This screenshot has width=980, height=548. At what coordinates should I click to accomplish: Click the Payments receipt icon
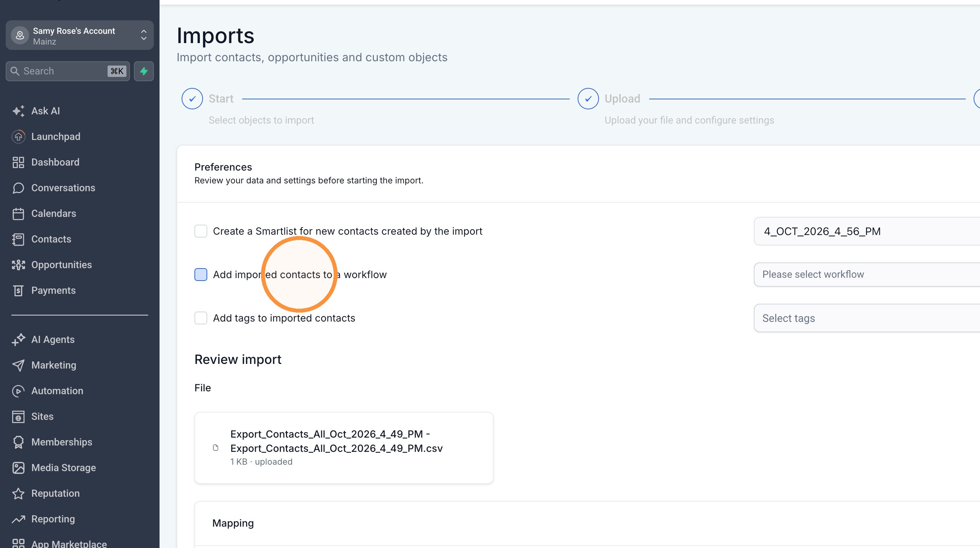click(18, 291)
